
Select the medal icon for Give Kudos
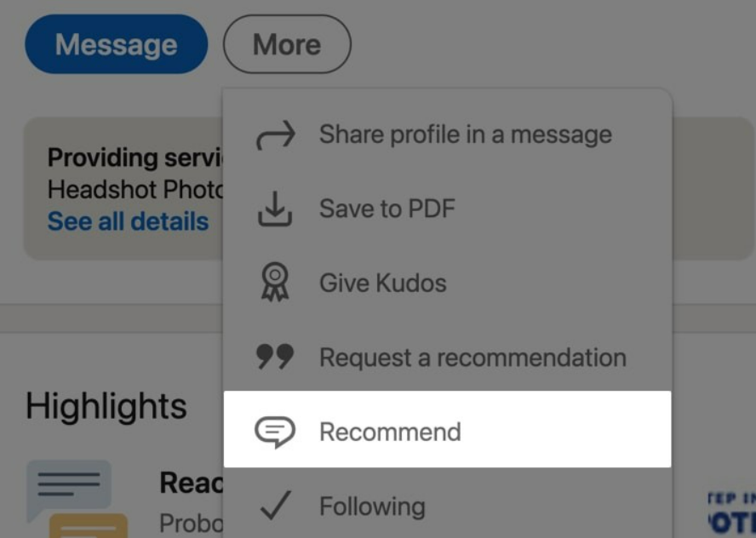click(x=275, y=282)
